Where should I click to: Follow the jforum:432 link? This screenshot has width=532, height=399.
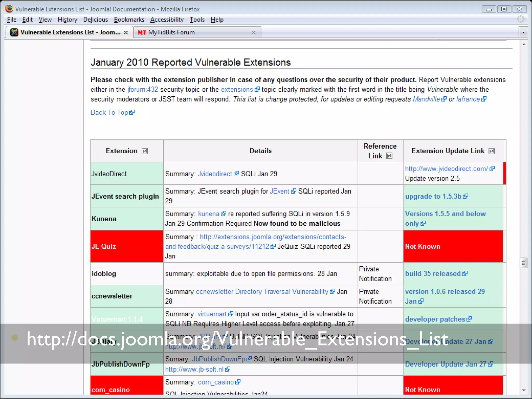point(143,90)
